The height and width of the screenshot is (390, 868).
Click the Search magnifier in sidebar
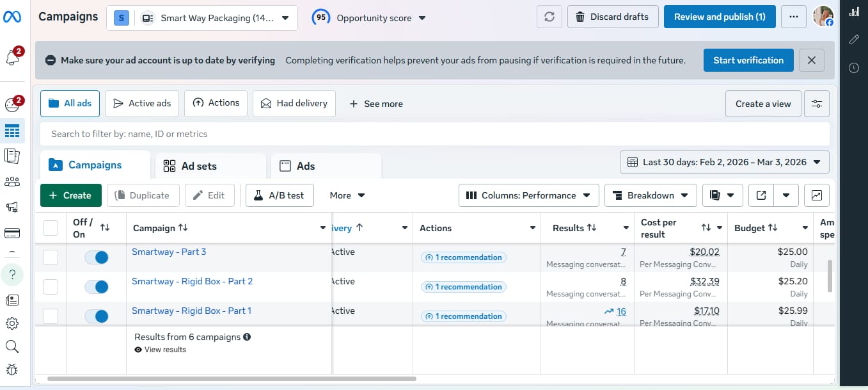coord(12,346)
